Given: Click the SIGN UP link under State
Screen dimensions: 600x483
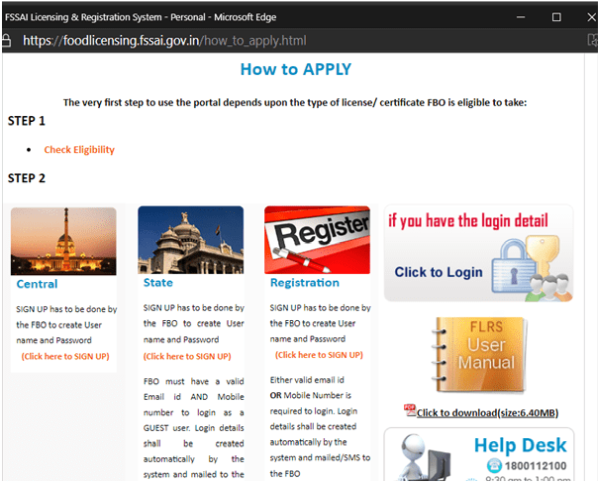Looking at the screenshot, I should 187,356.
